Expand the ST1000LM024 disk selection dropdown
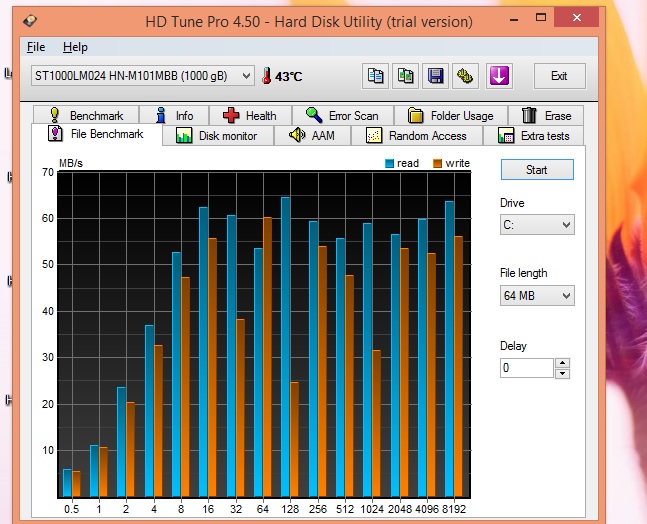 (142, 76)
